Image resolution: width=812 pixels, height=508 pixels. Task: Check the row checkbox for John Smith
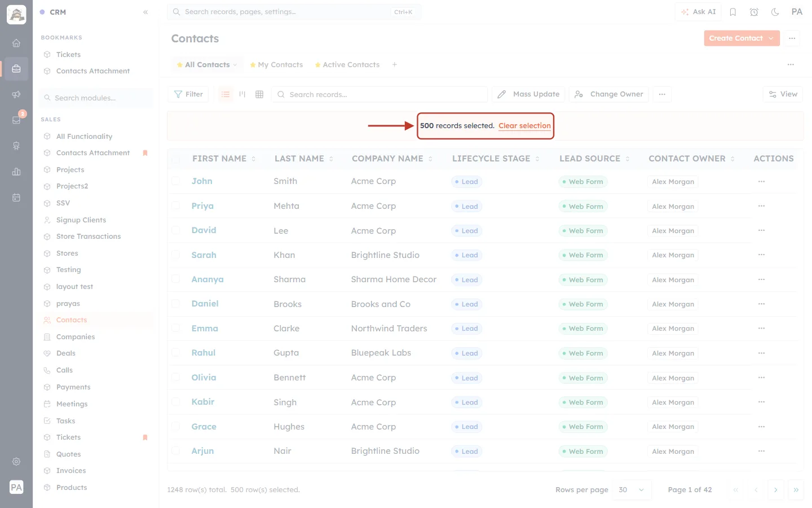point(176,181)
